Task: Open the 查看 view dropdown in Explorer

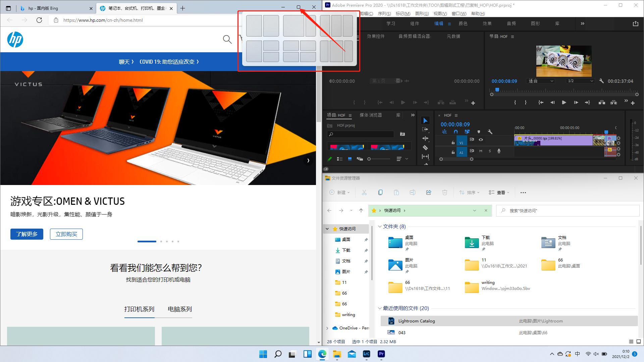Action: pos(499,192)
